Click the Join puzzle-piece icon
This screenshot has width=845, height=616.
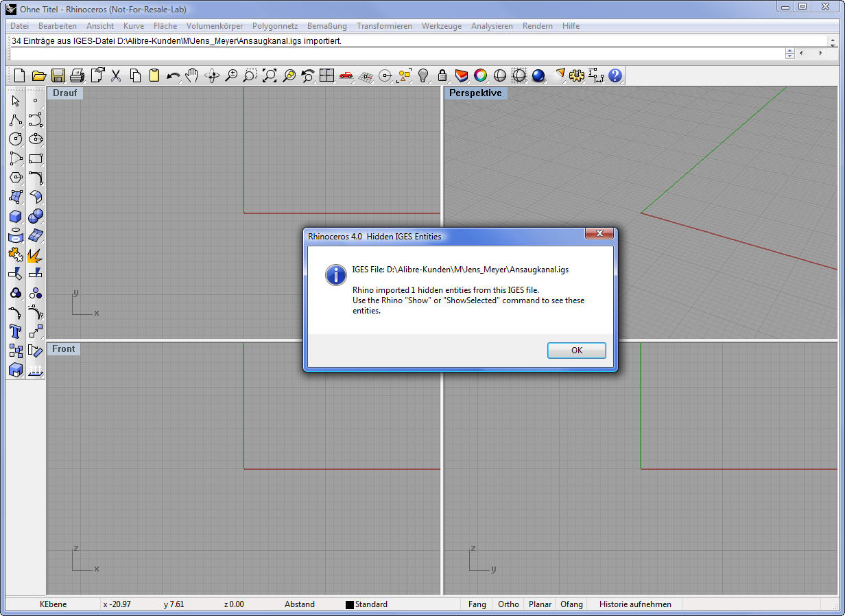pyautogui.click(x=16, y=255)
